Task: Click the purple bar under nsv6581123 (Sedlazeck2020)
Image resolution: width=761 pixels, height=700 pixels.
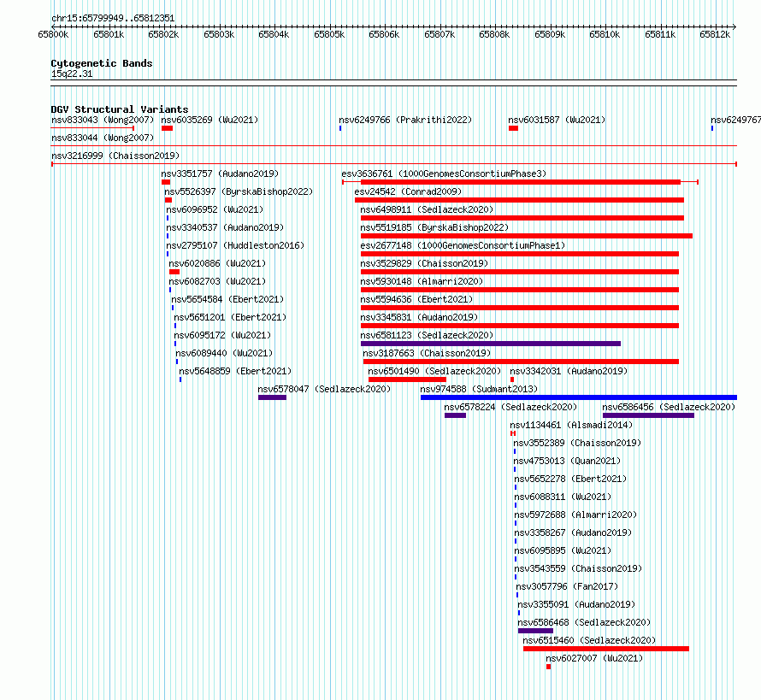Action: (491, 344)
